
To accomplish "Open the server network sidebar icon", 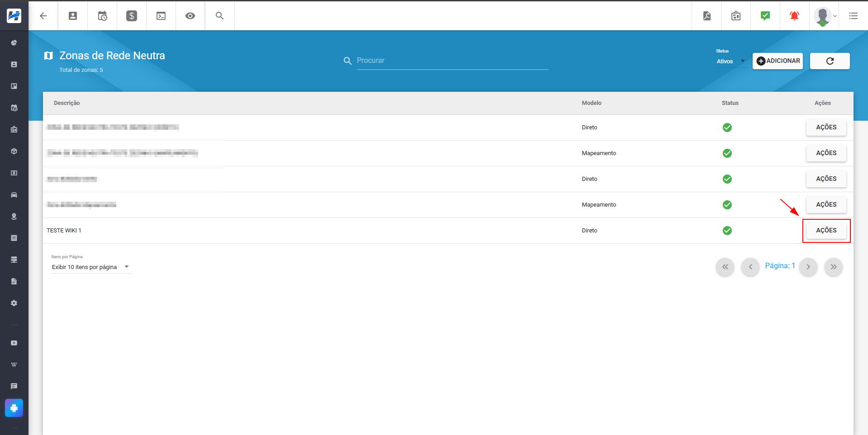I will tap(14, 260).
